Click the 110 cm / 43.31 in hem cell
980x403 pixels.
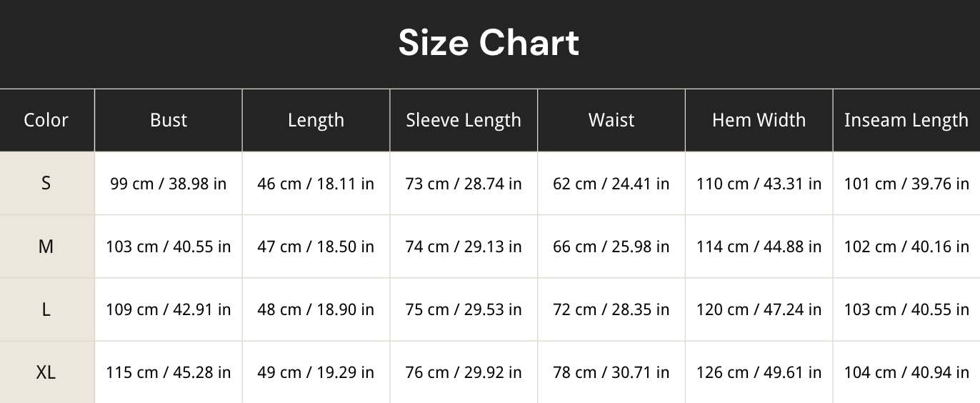pyautogui.click(x=759, y=184)
